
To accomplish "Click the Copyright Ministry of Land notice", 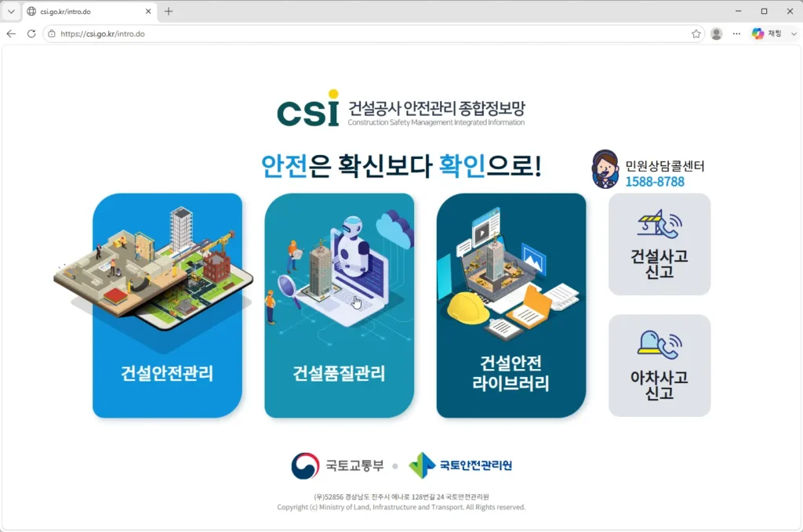I will 401,508.
